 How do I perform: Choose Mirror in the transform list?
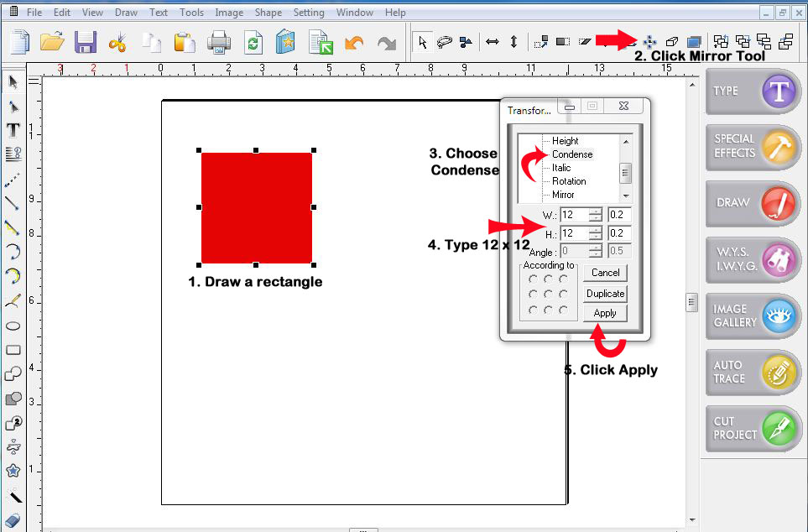(x=563, y=195)
